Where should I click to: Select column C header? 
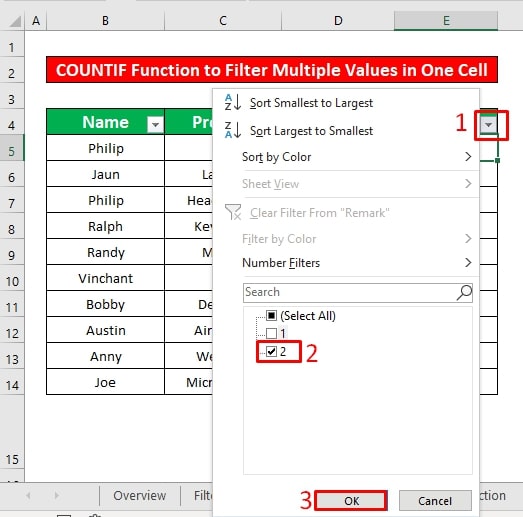[x=223, y=21]
